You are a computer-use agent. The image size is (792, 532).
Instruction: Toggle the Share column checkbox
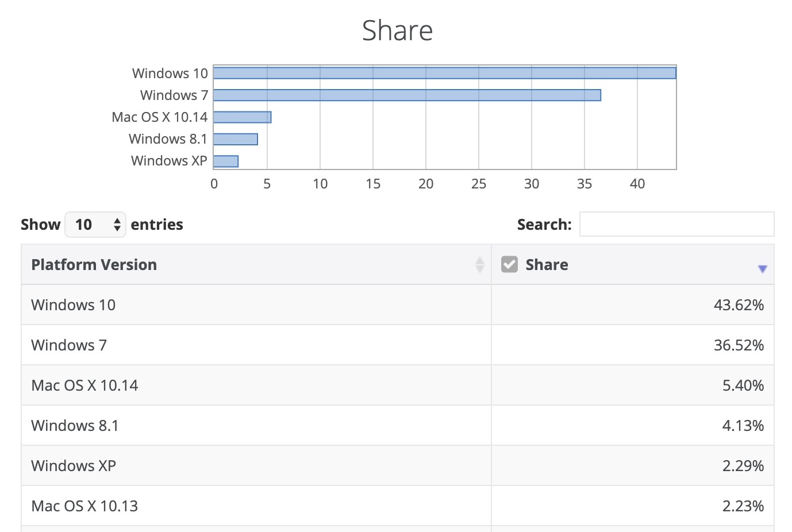click(509, 264)
